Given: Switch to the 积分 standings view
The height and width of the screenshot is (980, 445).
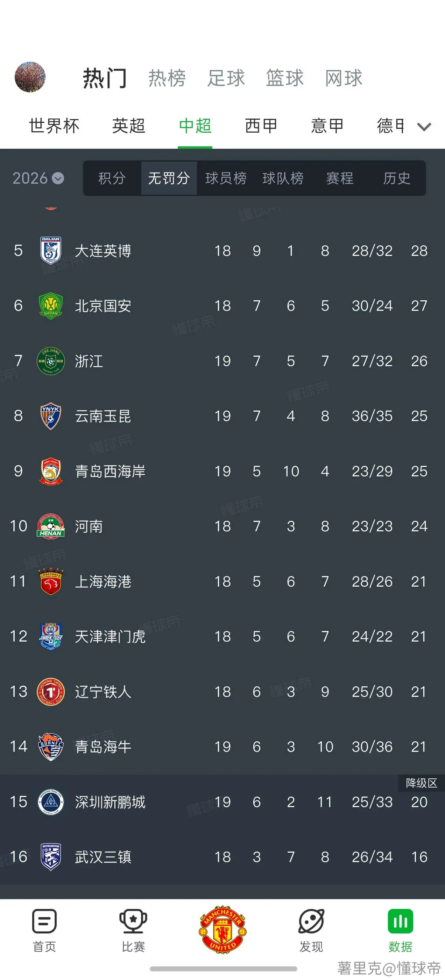Looking at the screenshot, I should pyautogui.click(x=112, y=178).
